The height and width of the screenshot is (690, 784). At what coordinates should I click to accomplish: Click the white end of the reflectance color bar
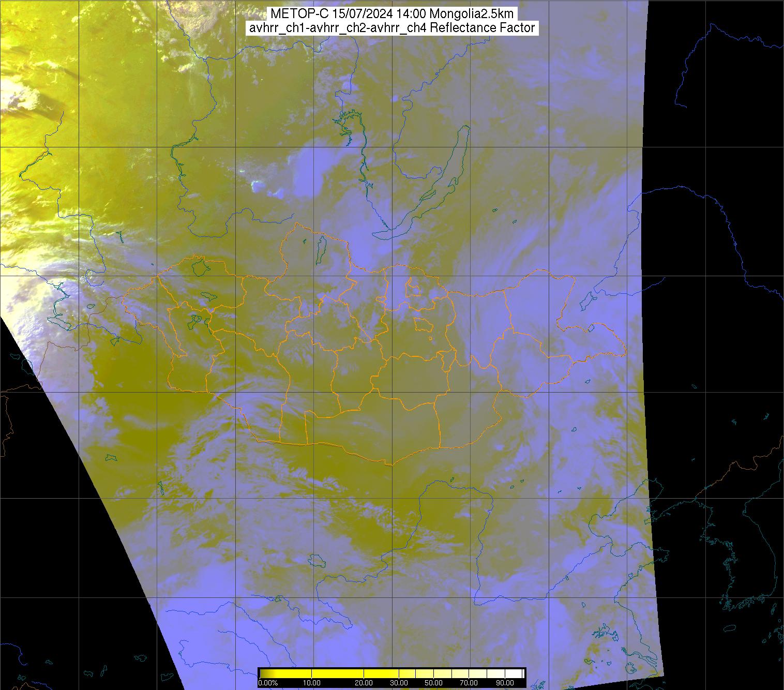514,673
